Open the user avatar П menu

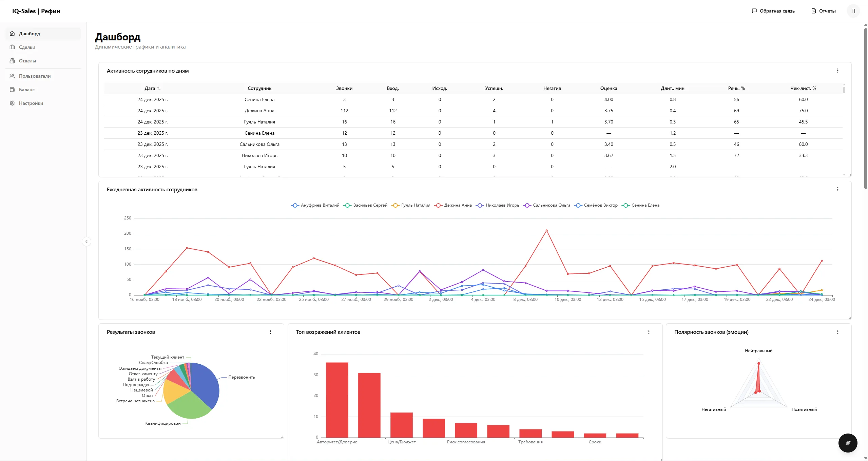853,11
